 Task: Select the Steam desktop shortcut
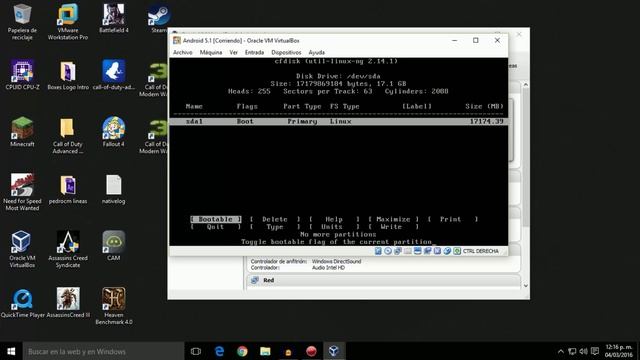click(159, 18)
